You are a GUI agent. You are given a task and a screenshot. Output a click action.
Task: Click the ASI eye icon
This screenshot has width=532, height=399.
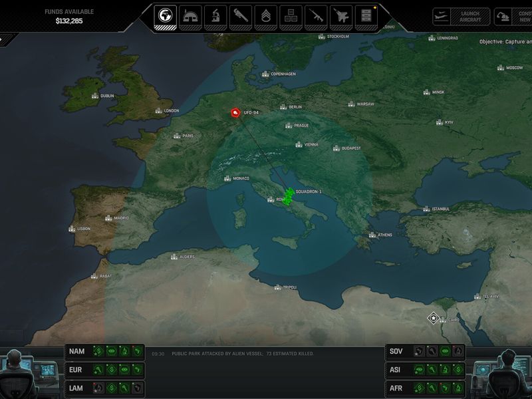click(419, 370)
